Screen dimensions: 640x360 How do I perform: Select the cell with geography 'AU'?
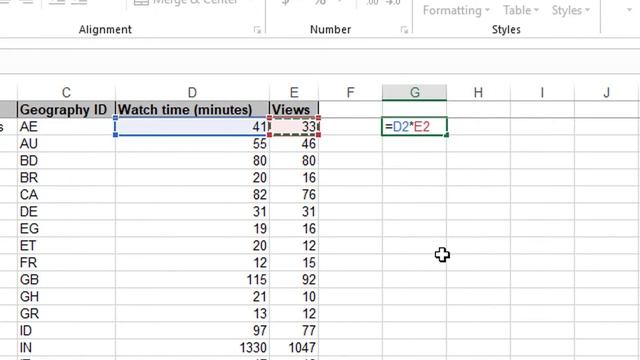(66, 144)
